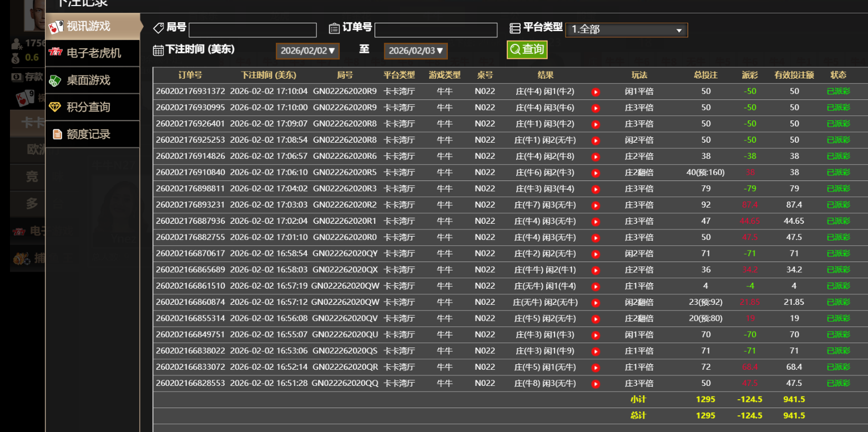The image size is (868, 432).
Task: Click the diamond icon for 积分查询
Action: [x=55, y=107]
